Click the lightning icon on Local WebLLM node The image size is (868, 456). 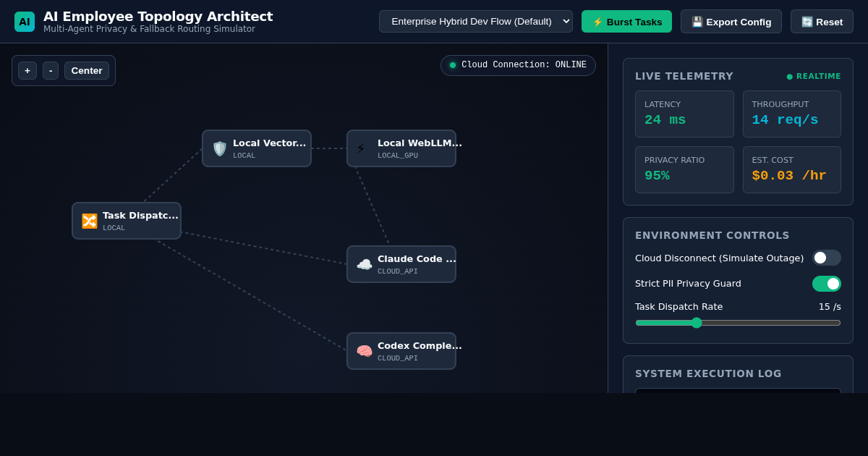[x=361, y=148]
